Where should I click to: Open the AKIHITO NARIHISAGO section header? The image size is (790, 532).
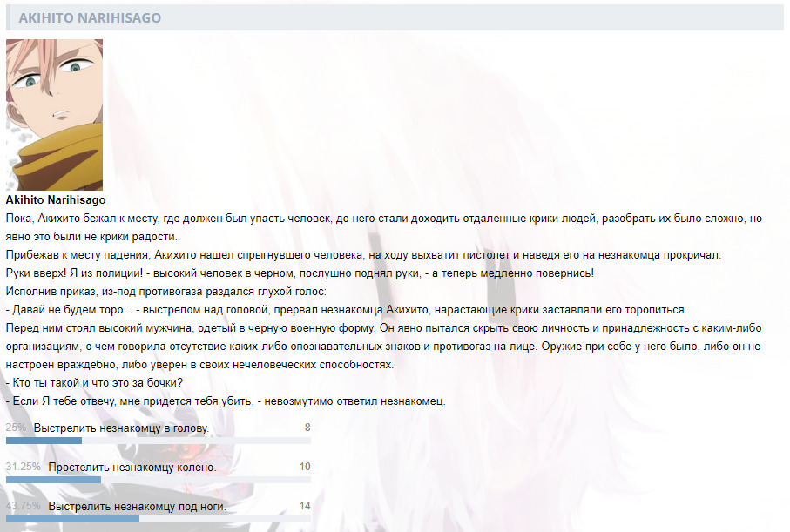[91, 17]
